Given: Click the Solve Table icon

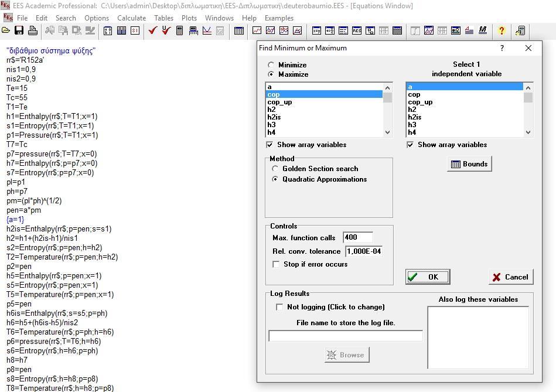Looking at the screenshot, I should coord(193,31).
